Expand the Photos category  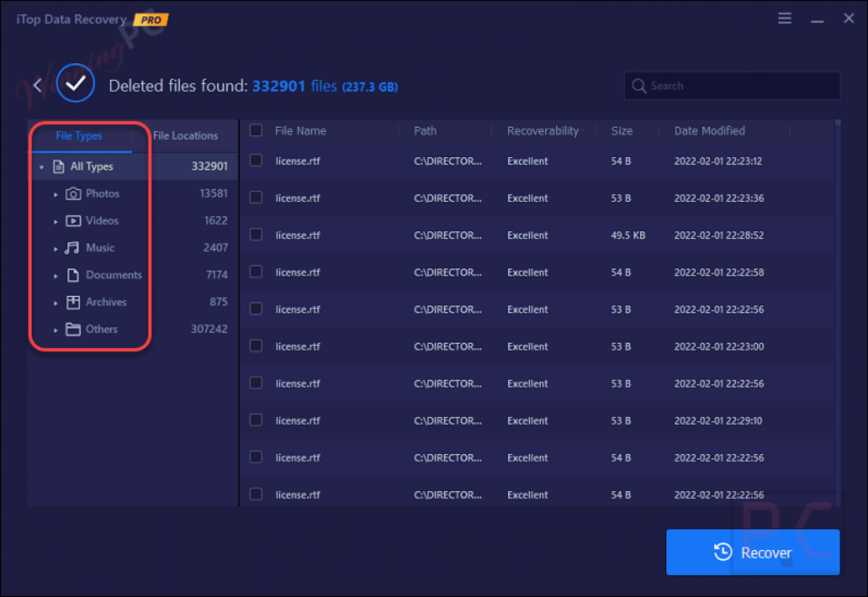click(x=55, y=194)
